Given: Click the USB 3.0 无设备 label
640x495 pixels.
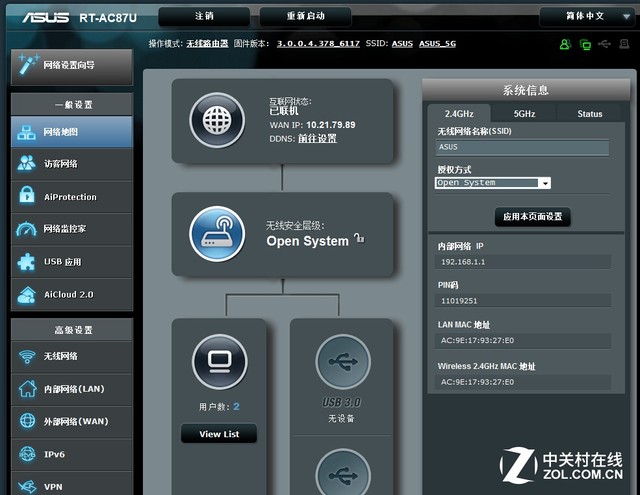Looking at the screenshot, I should pos(341,419).
